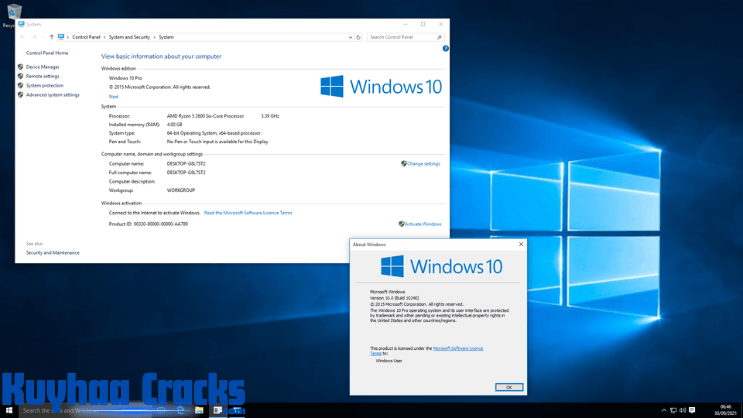This screenshot has height=418, width=743.
Task: Click the Up arrow navigation button
Action: point(51,37)
